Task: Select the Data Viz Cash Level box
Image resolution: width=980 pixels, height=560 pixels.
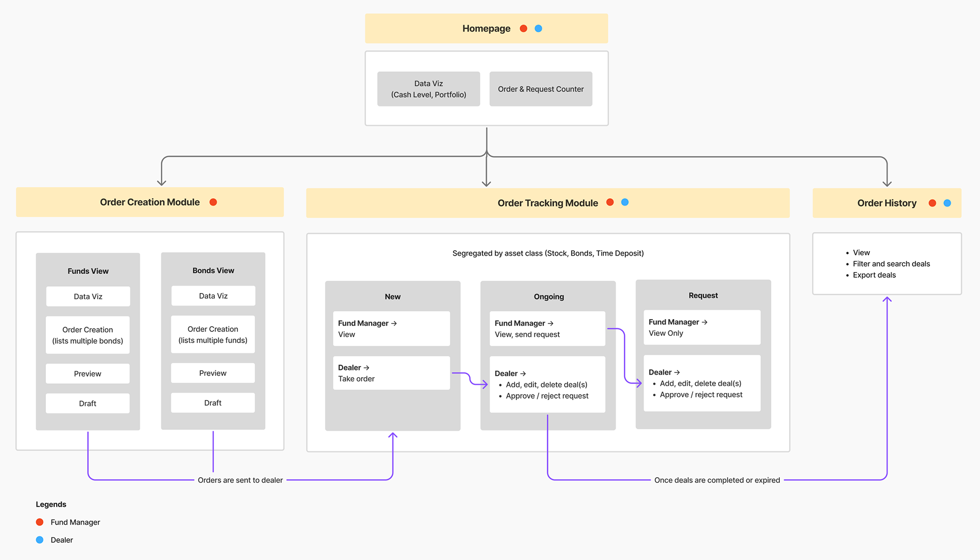Action: [428, 89]
